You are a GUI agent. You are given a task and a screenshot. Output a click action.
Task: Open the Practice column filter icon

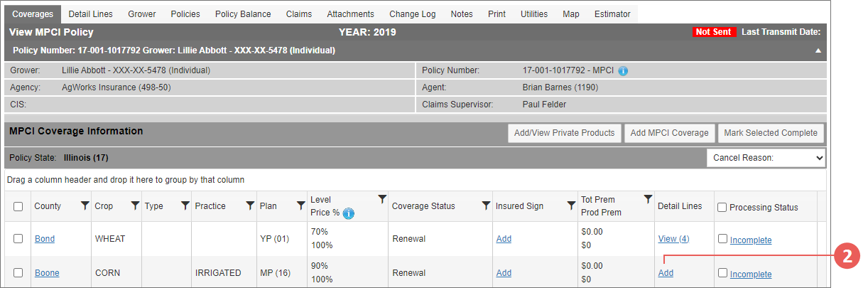[250, 206]
